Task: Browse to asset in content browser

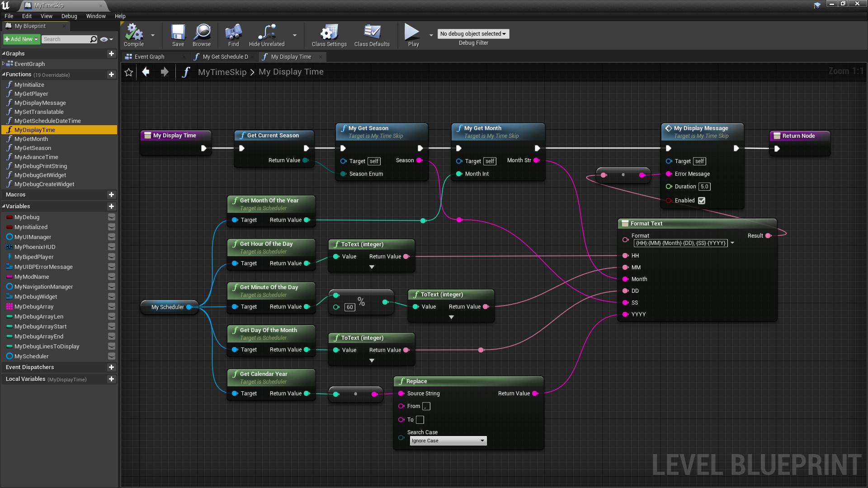Action: pyautogui.click(x=202, y=35)
